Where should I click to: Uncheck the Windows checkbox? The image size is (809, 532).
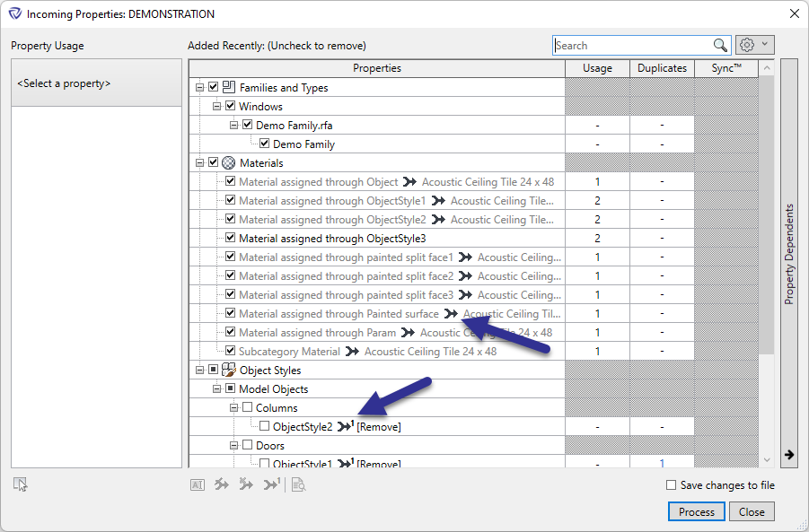pyautogui.click(x=230, y=106)
